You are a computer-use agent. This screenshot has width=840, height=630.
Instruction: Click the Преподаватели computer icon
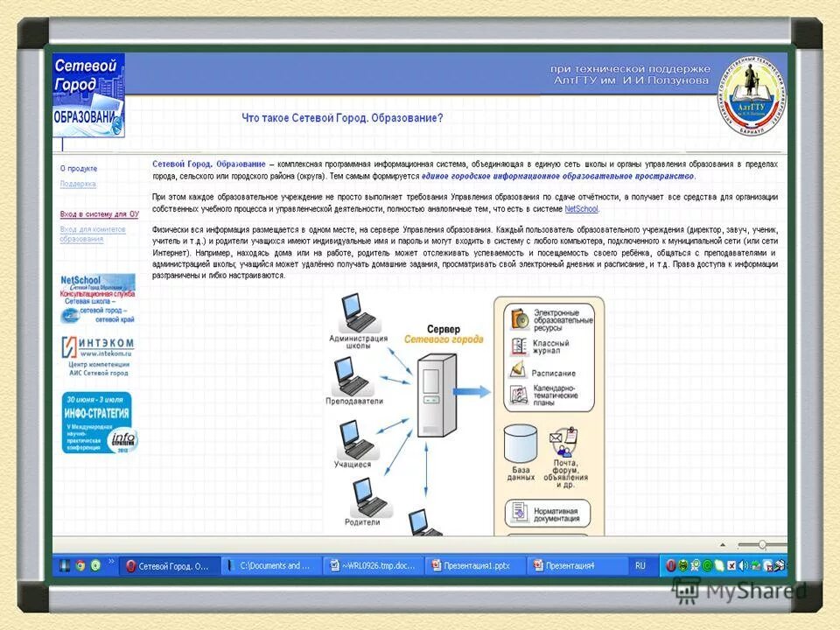coord(352,376)
